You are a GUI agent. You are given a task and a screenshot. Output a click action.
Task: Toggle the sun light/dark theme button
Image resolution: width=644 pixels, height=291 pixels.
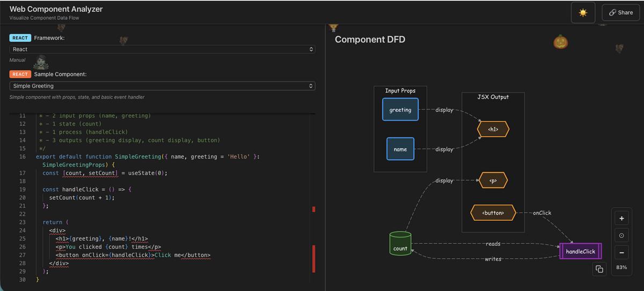583,12
